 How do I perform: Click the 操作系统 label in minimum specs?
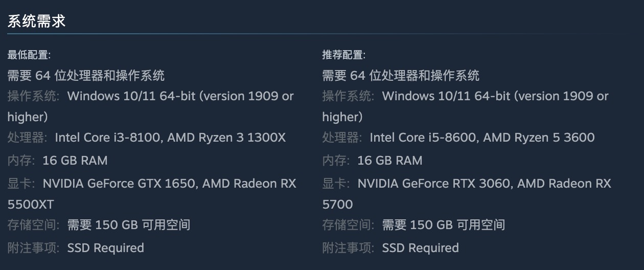(x=33, y=96)
